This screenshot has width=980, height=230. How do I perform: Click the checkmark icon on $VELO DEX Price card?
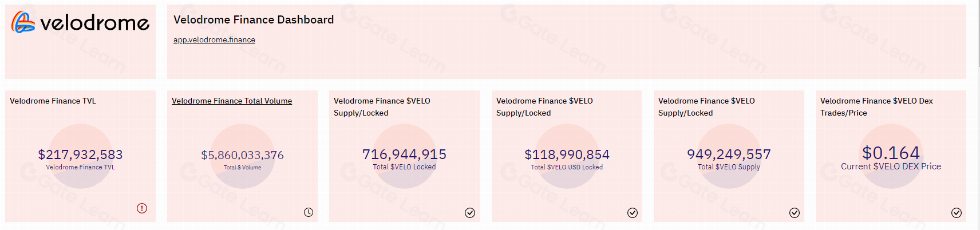(x=957, y=213)
